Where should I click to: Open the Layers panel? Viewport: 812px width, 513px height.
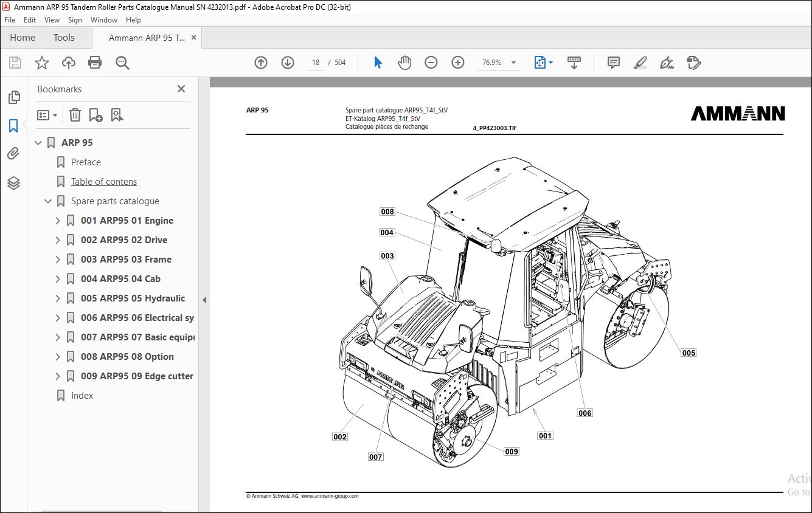(13, 182)
